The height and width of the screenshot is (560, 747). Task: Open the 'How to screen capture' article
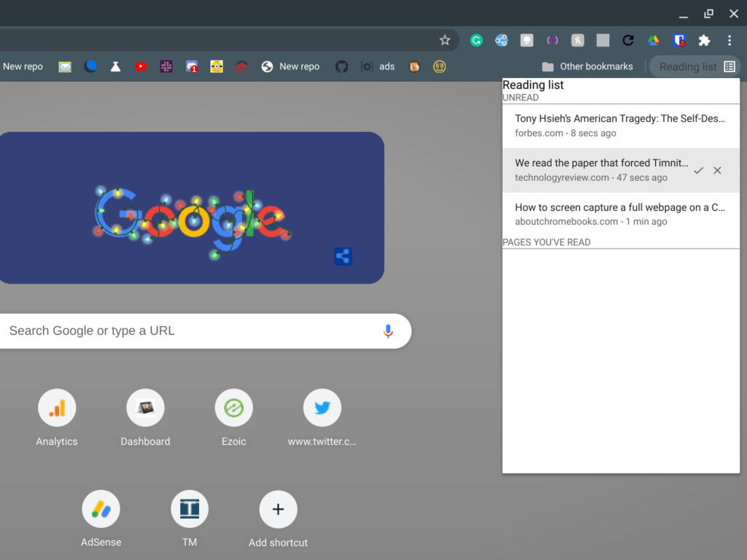click(x=621, y=214)
